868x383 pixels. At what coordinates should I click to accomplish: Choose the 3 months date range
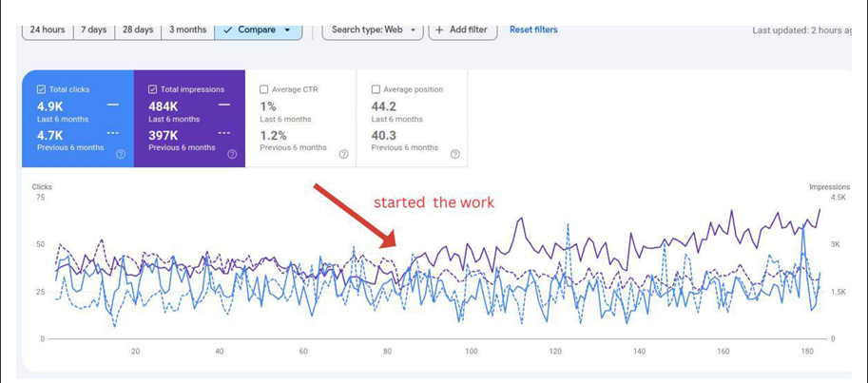pyautogui.click(x=187, y=30)
